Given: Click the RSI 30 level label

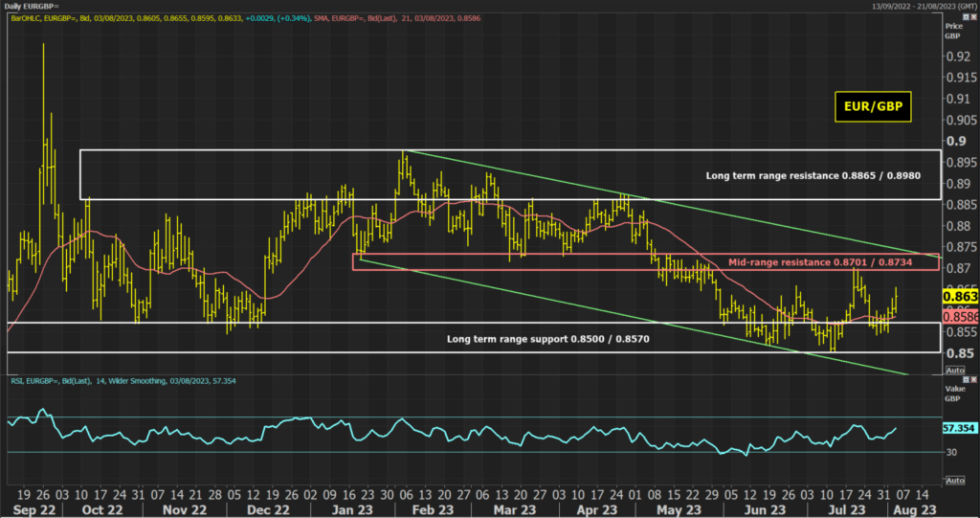Looking at the screenshot, I should [x=952, y=452].
